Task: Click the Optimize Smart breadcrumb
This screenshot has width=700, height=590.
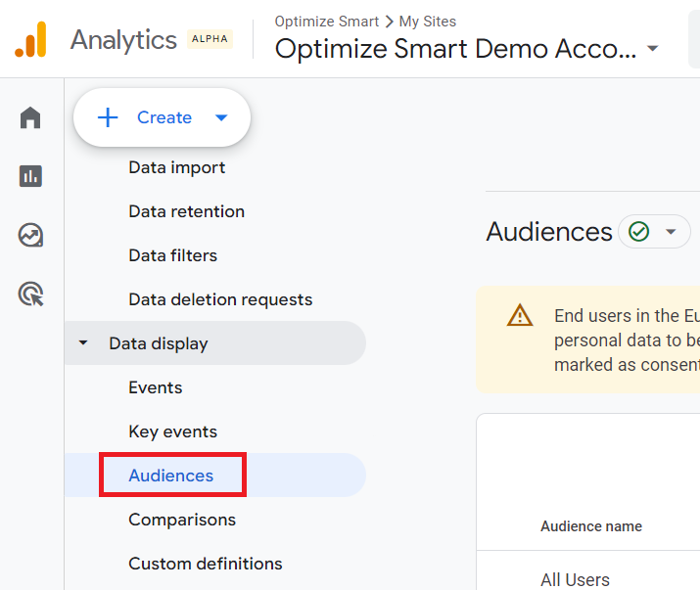Action: click(x=327, y=22)
